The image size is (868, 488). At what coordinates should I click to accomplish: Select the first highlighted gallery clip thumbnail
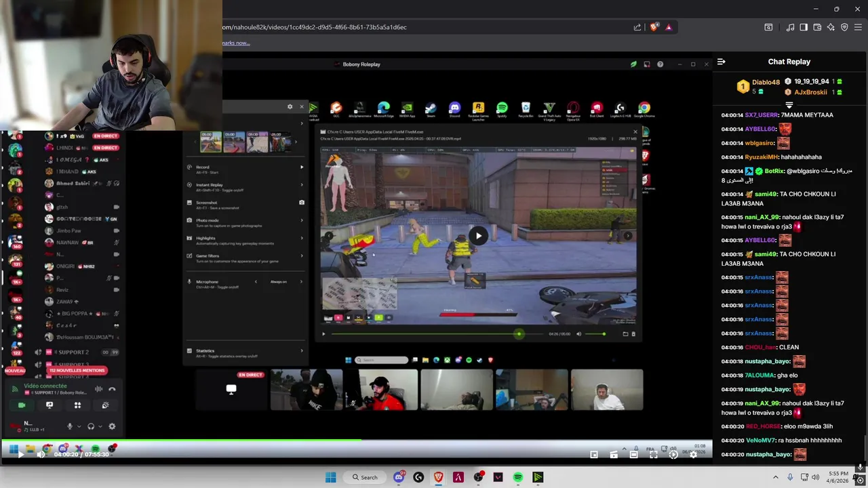[x=211, y=142]
